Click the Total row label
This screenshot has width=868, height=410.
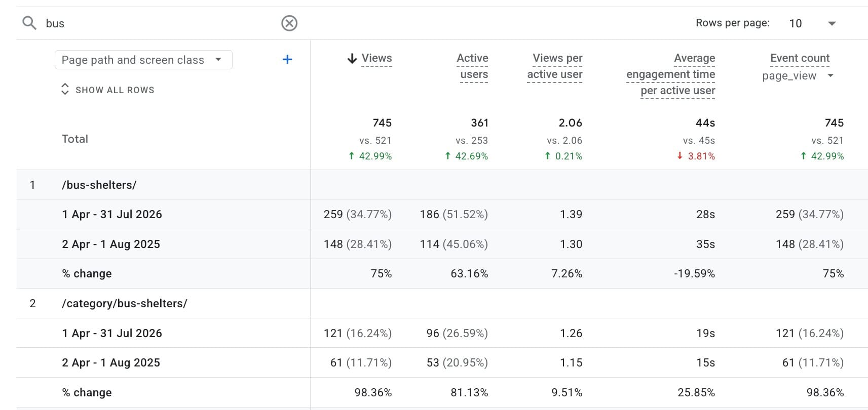[75, 139]
